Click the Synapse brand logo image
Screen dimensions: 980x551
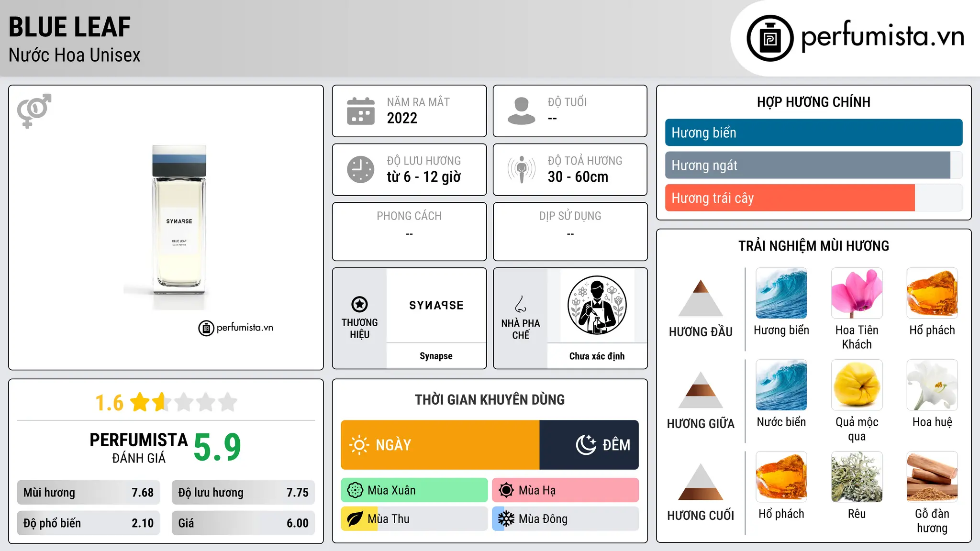pos(436,305)
